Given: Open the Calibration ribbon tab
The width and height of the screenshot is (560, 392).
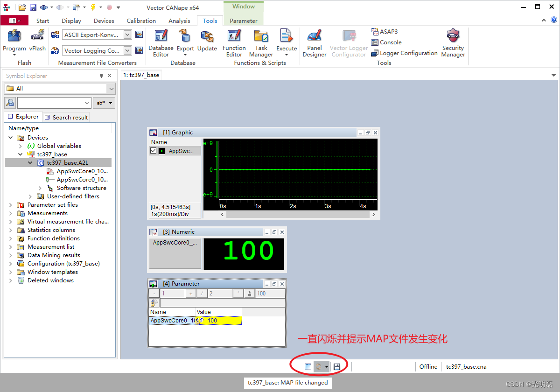Looking at the screenshot, I should [141, 21].
